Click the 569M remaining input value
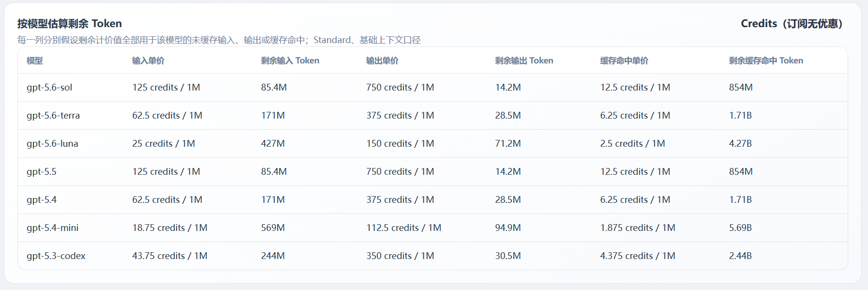868x290 pixels. point(273,228)
